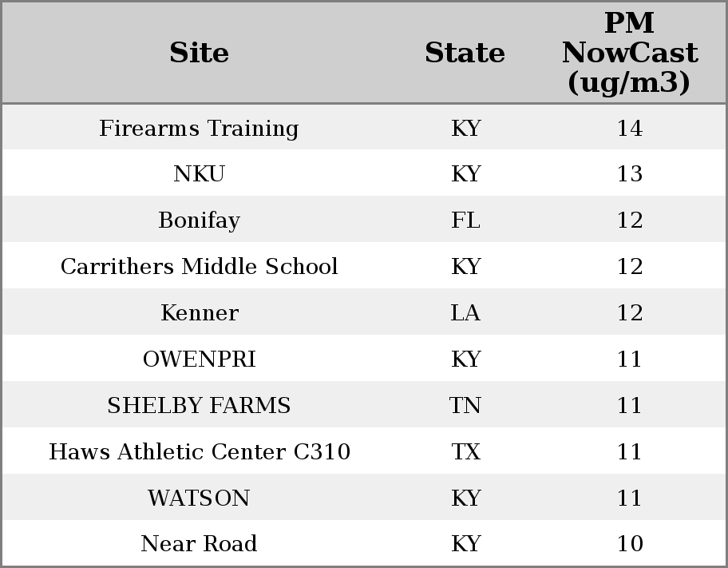This screenshot has height=568, width=728.
Task: Click the State column header
Action: tap(465, 53)
